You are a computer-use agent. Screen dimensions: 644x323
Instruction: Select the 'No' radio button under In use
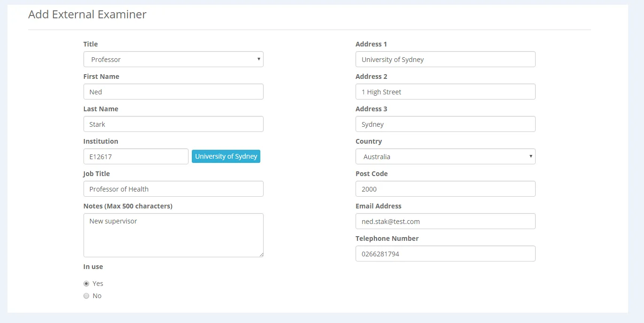86,295
